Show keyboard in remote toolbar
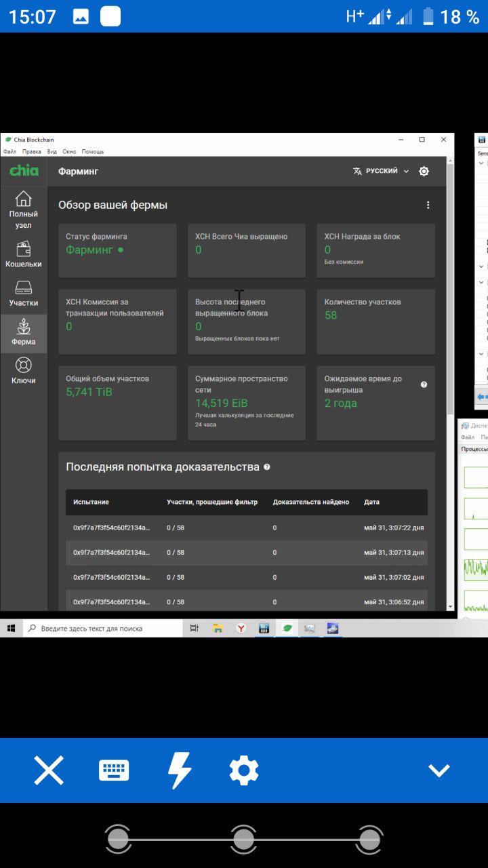 click(114, 770)
